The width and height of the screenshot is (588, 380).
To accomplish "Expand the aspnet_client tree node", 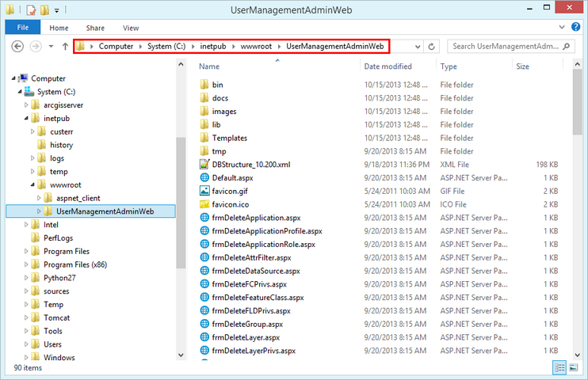I will 39,198.
